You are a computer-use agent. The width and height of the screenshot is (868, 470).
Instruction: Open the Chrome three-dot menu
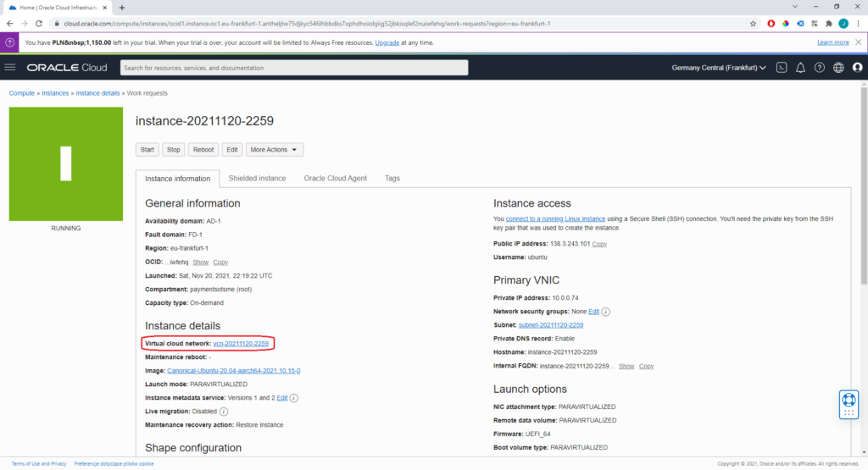(x=858, y=24)
